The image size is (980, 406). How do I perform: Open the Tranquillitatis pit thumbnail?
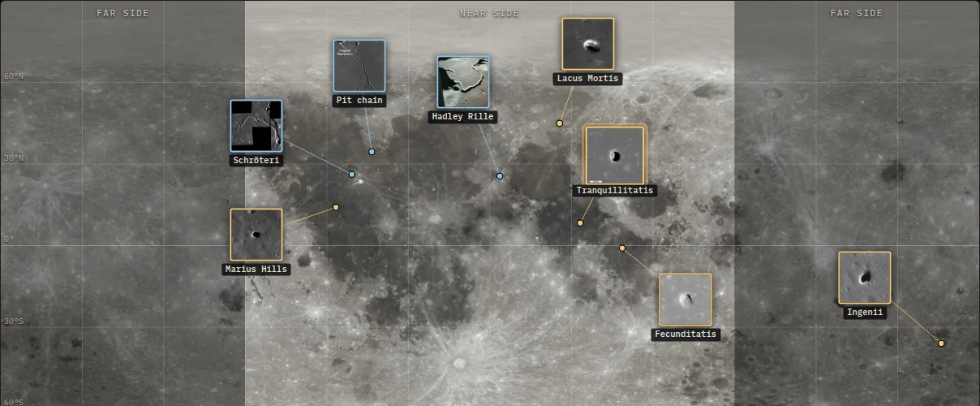tap(614, 155)
